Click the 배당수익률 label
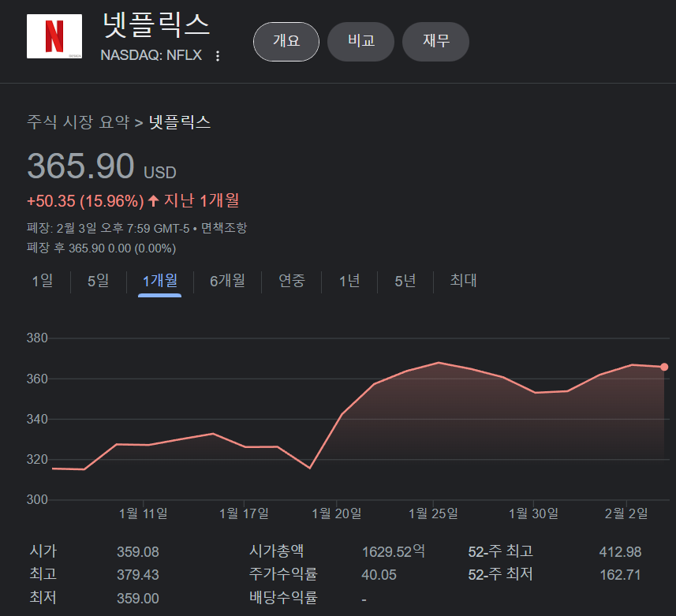 [x=283, y=597]
